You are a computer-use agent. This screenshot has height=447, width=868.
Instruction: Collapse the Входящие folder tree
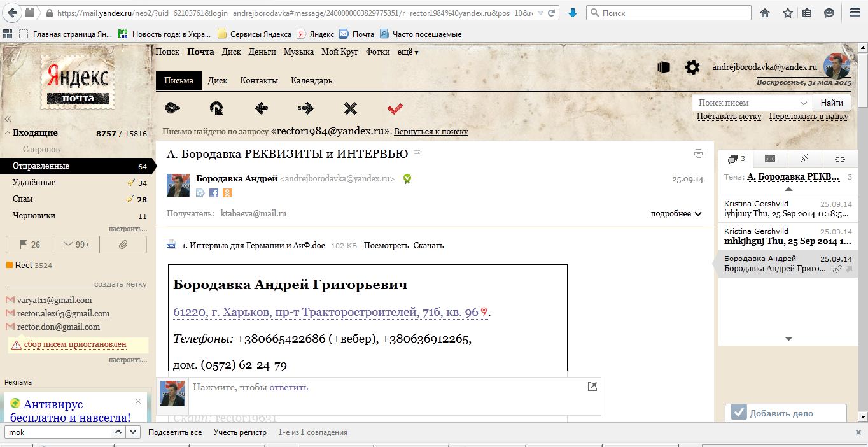[x=7, y=133]
